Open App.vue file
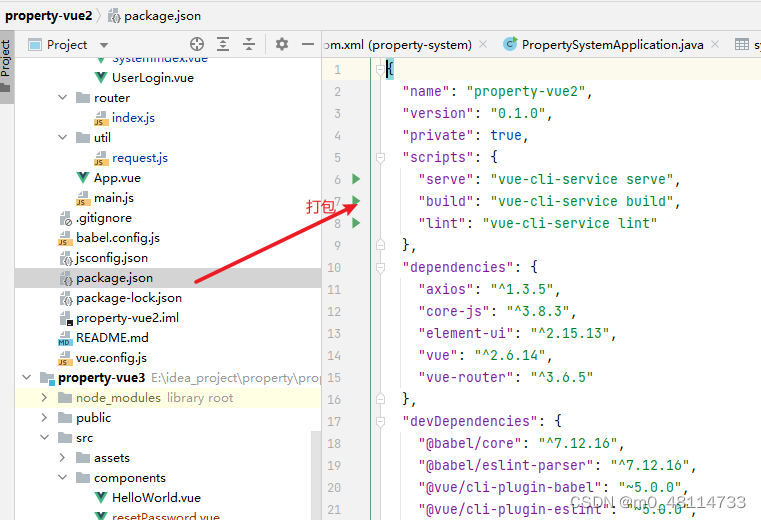The height and width of the screenshot is (520, 761). click(117, 178)
